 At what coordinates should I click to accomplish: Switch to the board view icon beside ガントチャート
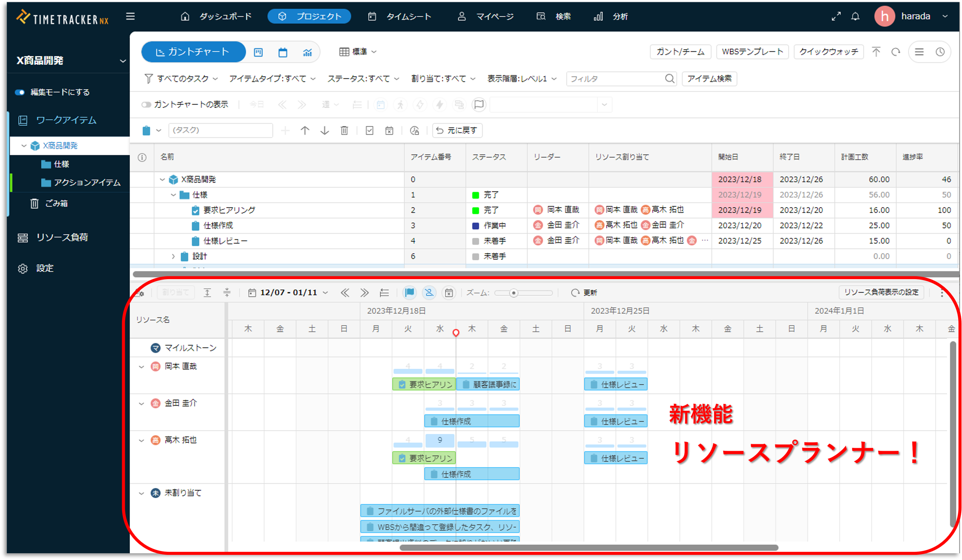[x=258, y=52]
